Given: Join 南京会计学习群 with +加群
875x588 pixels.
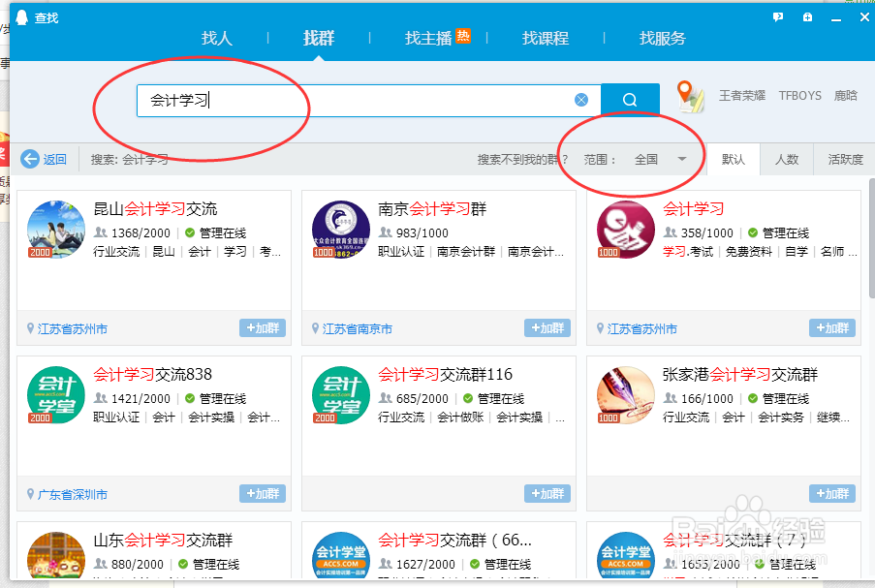Looking at the screenshot, I should pos(547,328).
